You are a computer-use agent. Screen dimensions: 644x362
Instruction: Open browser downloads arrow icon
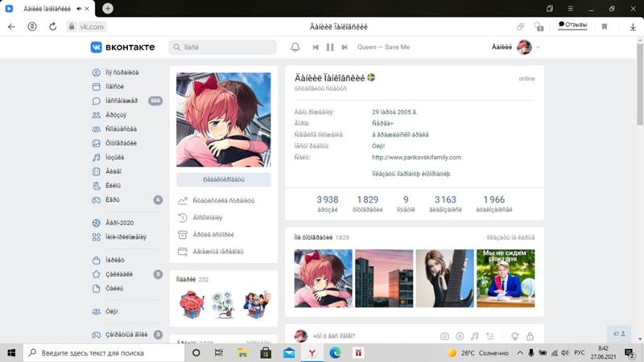point(633,27)
